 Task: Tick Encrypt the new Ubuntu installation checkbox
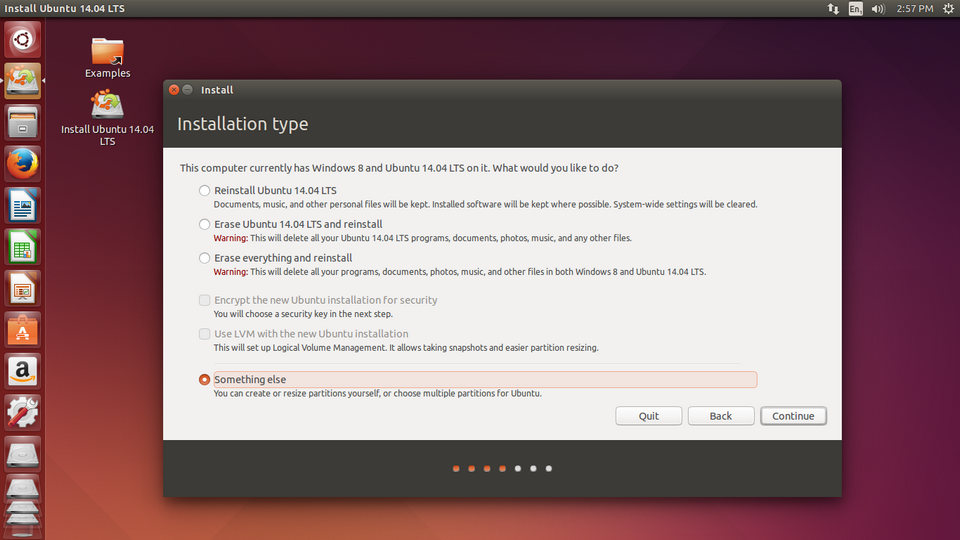[204, 300]
